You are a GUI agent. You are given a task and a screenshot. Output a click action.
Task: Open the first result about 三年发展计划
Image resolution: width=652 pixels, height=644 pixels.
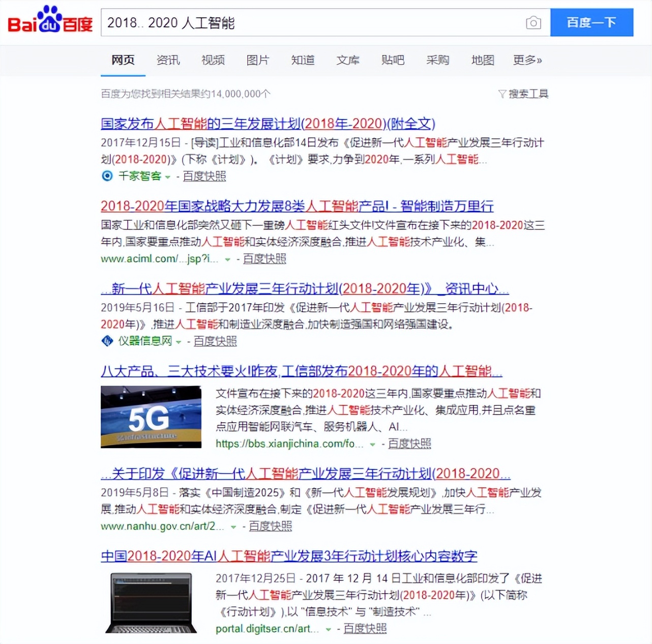[x=269, y=123]
